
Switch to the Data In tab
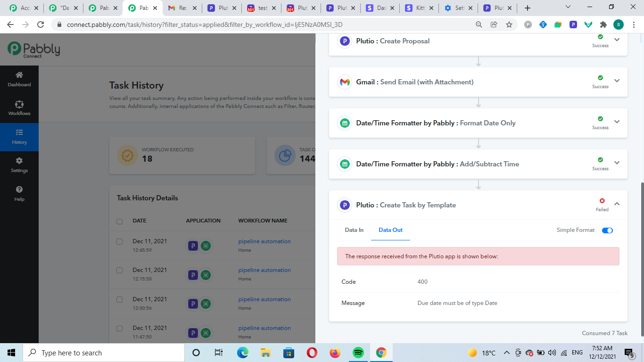pyautogui.click(x=354, y=230)
